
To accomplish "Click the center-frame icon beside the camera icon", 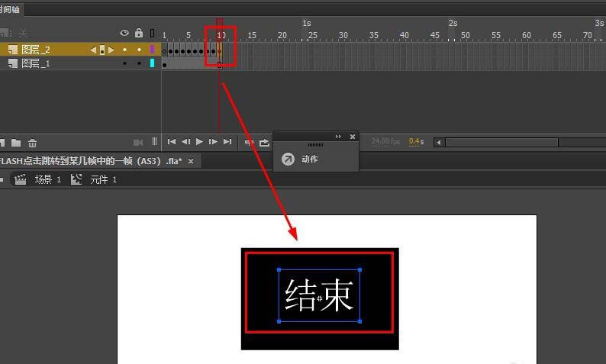I will [155, 142].
